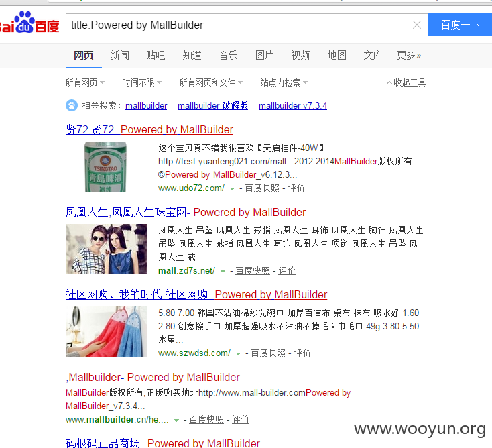Open the 凤凰人生珠宝网 result title
The height and width of the screenshot is (448, 492).
pos(186,212)
